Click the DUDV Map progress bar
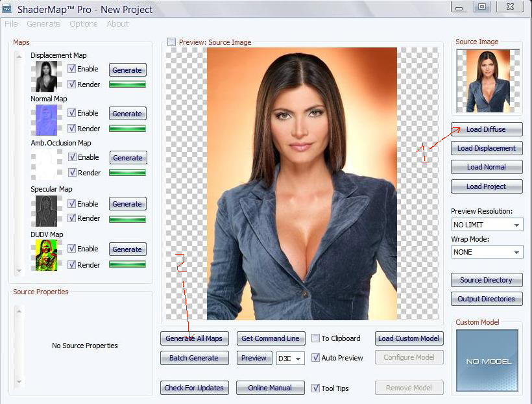 [128, 264]
